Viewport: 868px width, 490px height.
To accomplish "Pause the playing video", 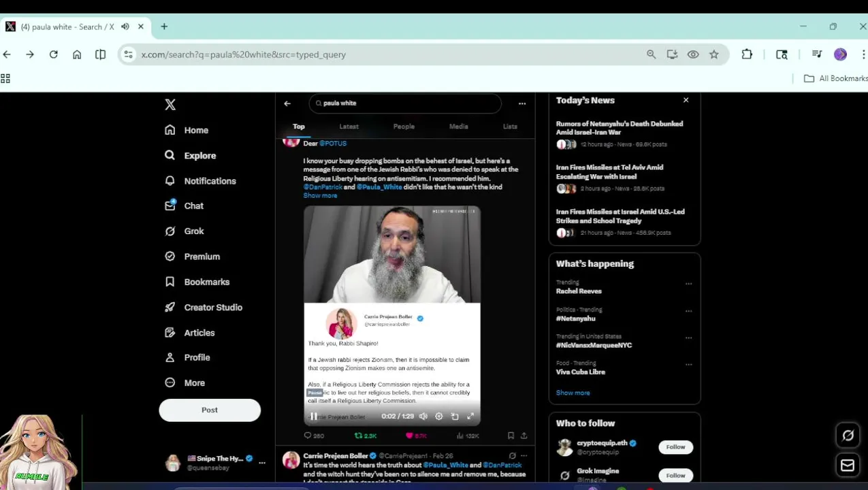I will [314, 416].
